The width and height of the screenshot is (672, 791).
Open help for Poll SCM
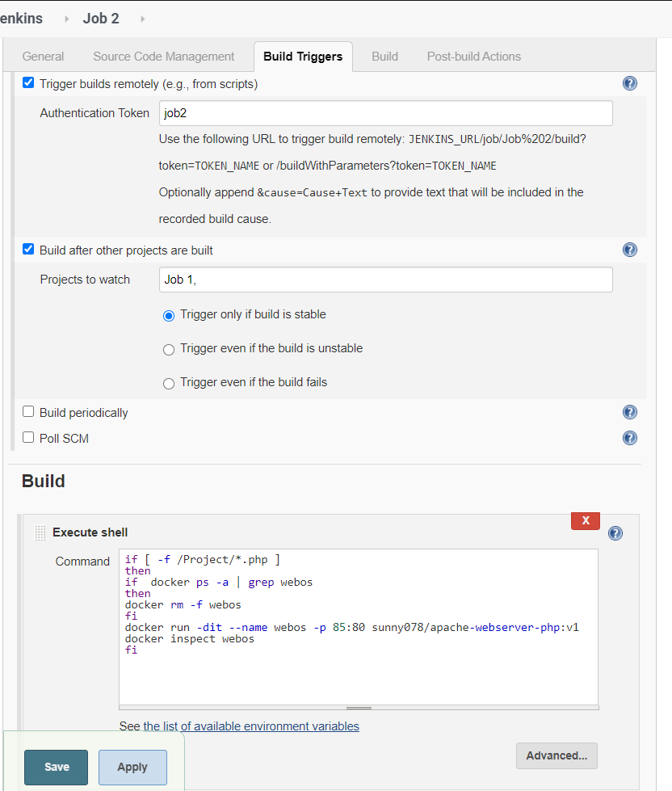tap(629, 437)
